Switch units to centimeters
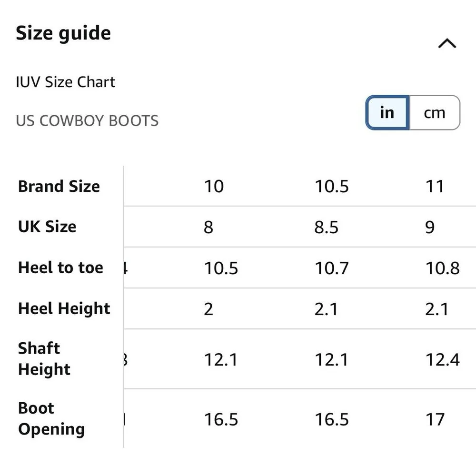The image size is (476, 476). click(434, 113)
